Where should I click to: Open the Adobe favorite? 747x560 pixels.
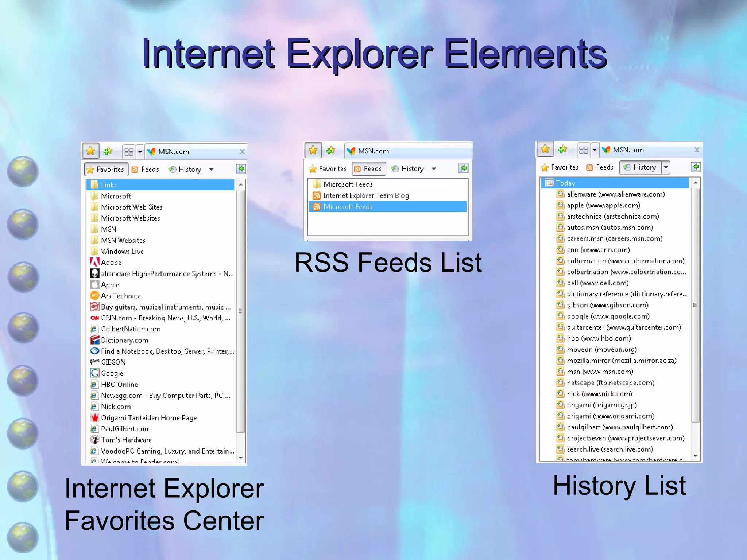tap(160, 262)
